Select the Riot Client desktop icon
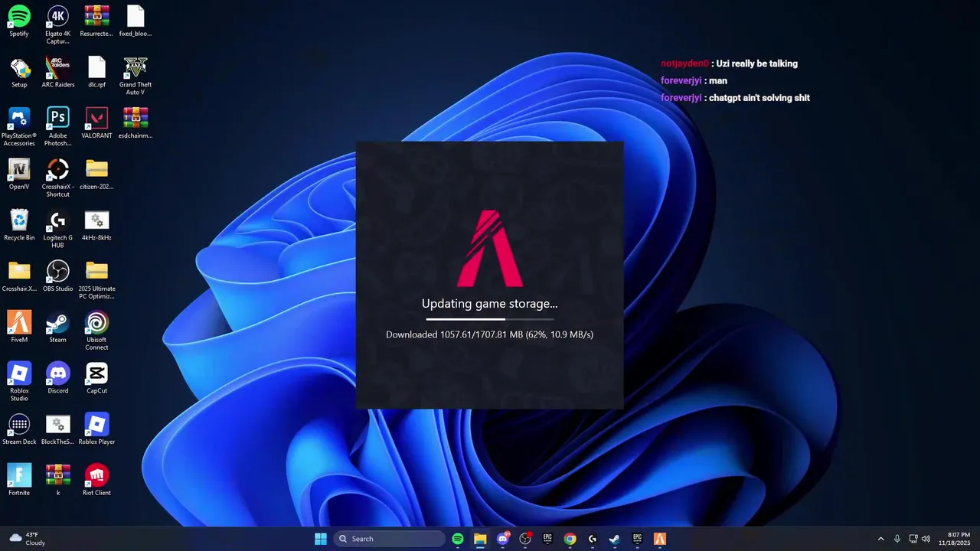Viewport: 980px width, 551px height. [96, 480]
